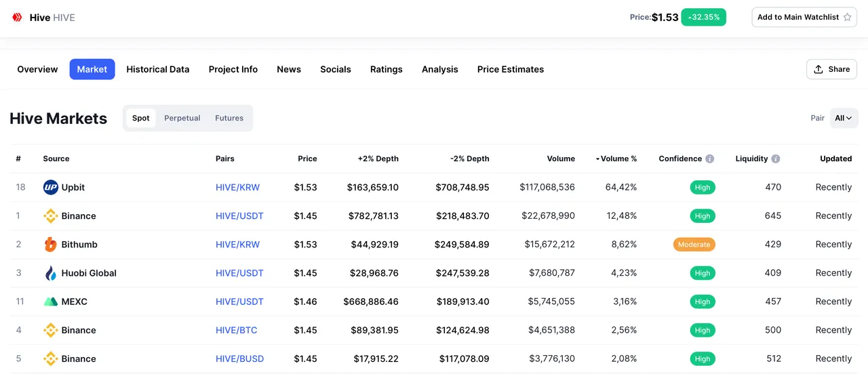This screenshot has height=374, width=868.
Task: Click the Binance logo in HIVE/USDT row
Action: [51, 216]
